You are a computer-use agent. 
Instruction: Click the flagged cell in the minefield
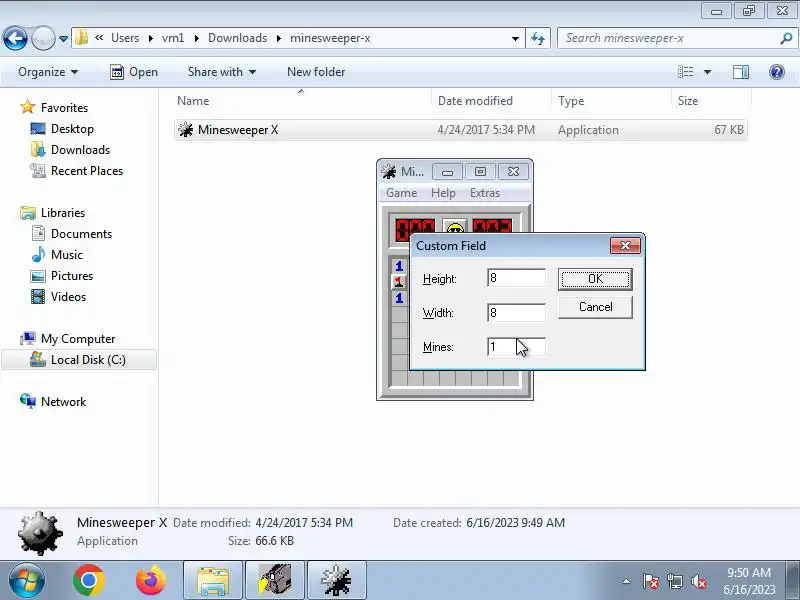[398, 282]
